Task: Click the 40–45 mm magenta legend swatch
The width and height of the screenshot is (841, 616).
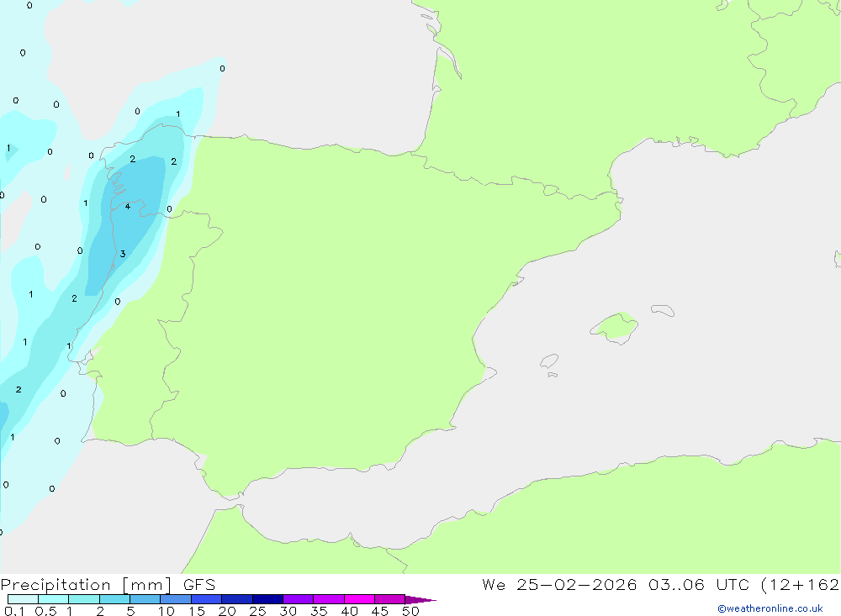Action: pyautogui.click(x=359, y=599)
